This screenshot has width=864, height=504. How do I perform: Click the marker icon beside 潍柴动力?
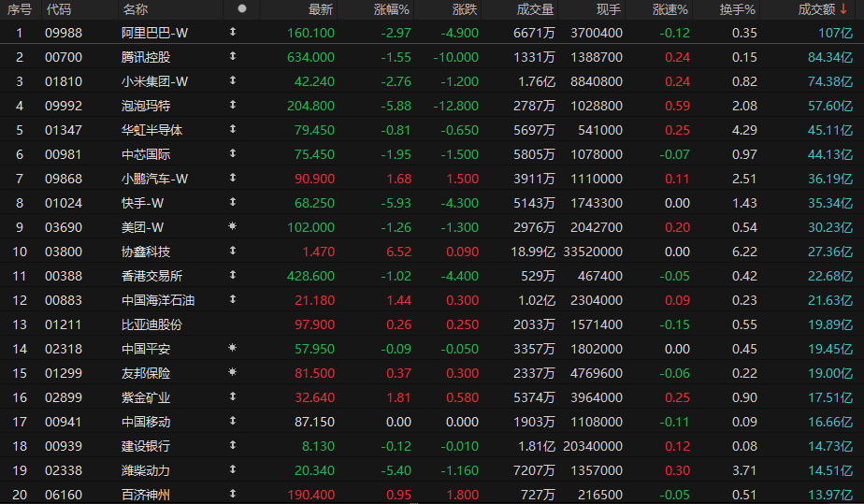pyautogui.click(x=233, y=469)
